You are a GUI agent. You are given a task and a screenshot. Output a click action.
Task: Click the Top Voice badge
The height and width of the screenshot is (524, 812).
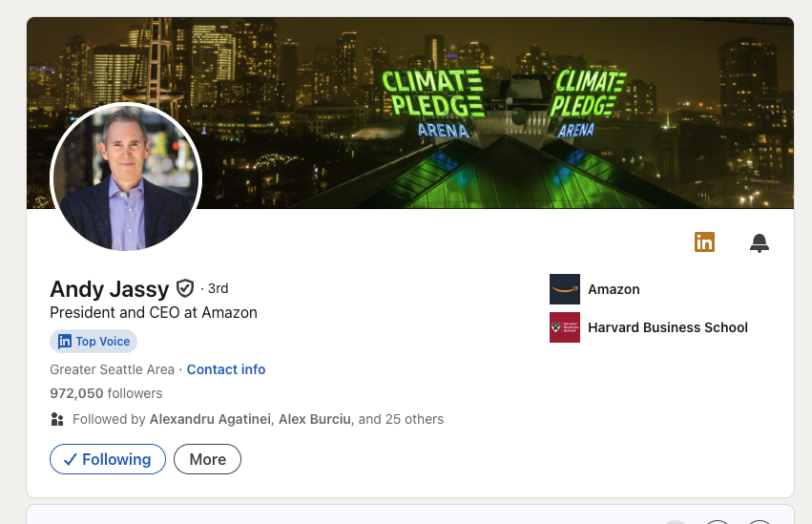(x=94, y=341)
